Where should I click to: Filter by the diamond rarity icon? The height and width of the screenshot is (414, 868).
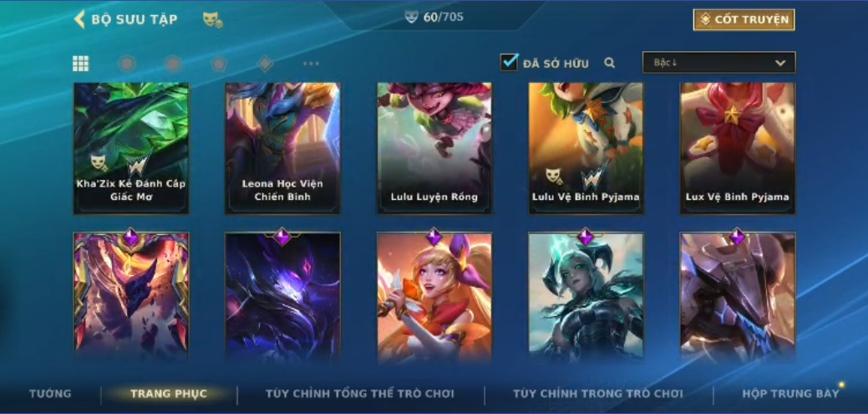(265, 64)
